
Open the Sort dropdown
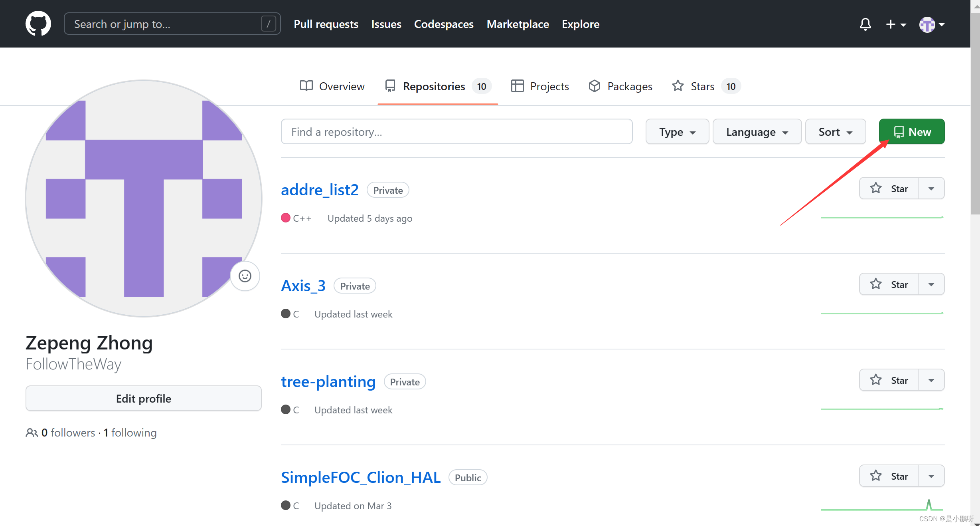point(835,132)
